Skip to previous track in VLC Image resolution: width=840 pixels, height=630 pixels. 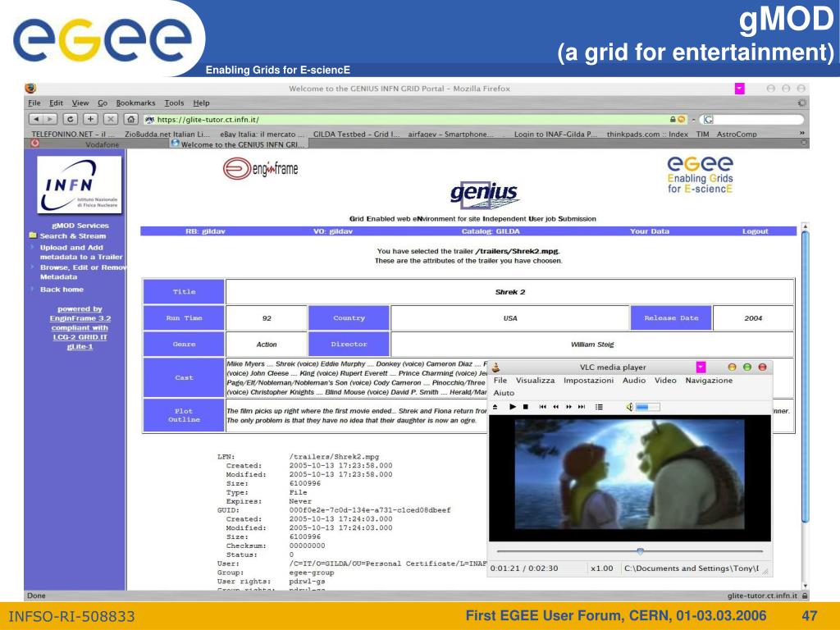click(x=543, y=407)
